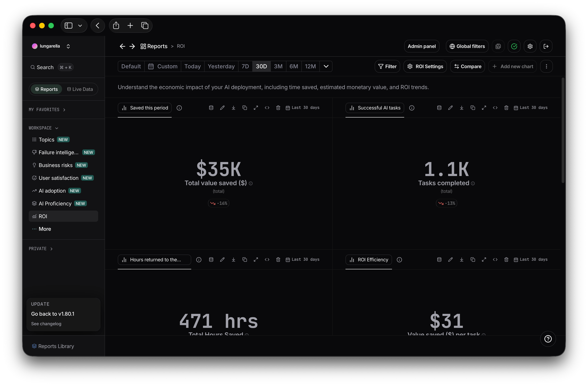Click the database icon in Saved this period card
The height and width of the screenshot is (386, 588).
point(211,107)
